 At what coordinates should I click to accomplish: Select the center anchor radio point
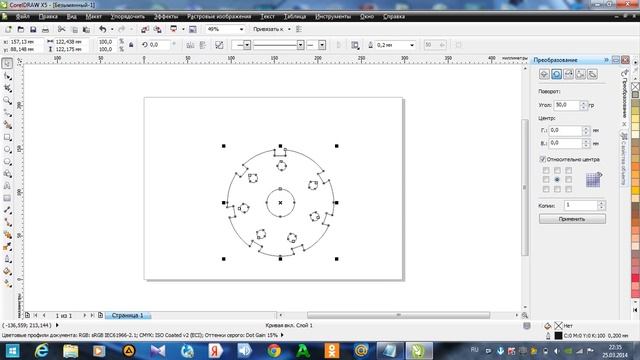pos(557,180)
